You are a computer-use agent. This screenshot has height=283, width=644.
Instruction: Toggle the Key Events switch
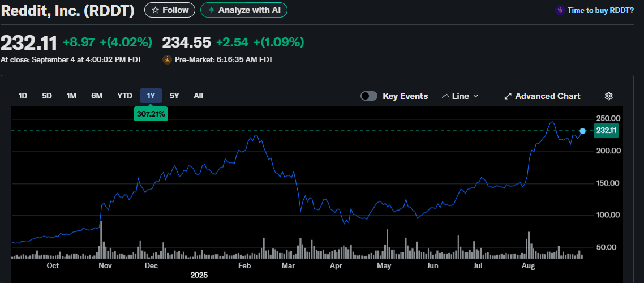369,96
